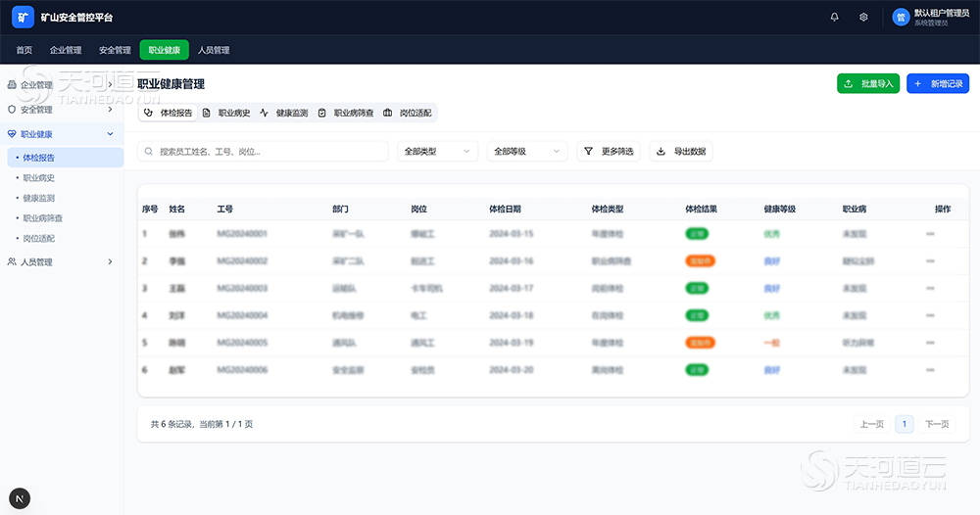Click the 体检日期 column header

pos(505,210)
